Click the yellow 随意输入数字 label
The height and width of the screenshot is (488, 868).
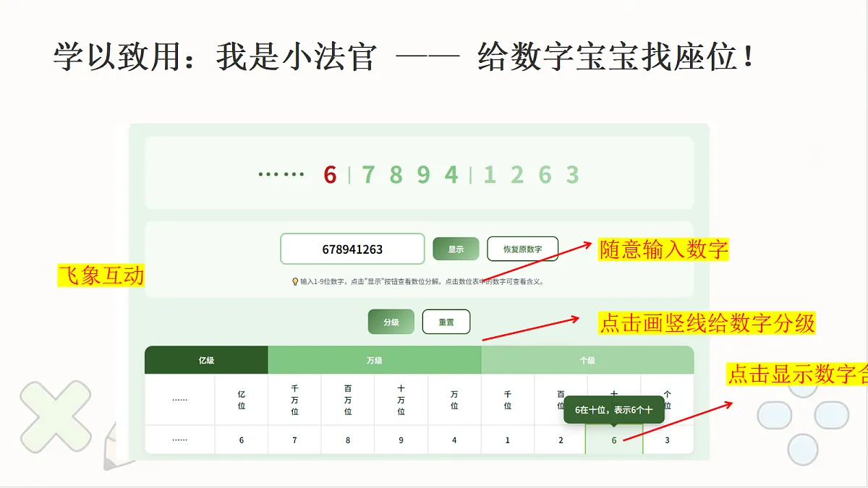[x=663, y=249]
